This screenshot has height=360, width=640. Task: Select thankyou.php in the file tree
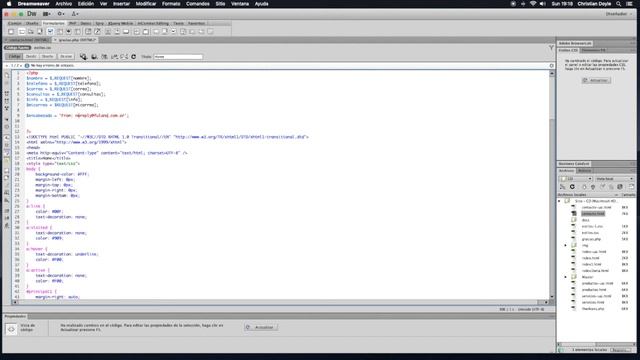[593, 309]
